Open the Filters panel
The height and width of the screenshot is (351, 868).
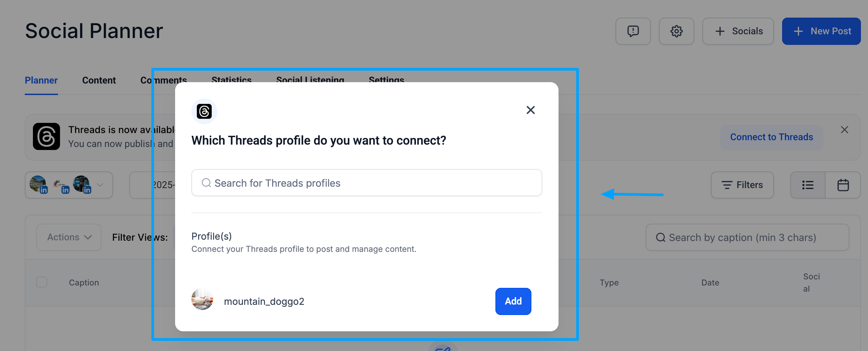pyautogui.click(x=742, y=185)
